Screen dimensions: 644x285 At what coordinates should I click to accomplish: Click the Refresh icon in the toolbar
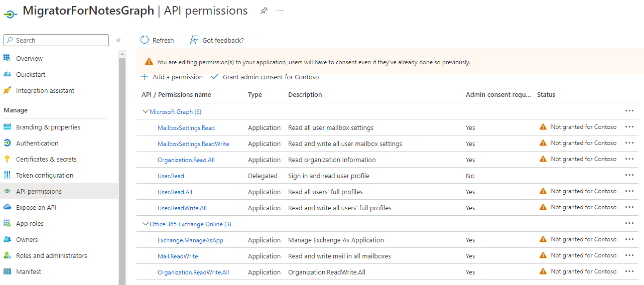145,40
